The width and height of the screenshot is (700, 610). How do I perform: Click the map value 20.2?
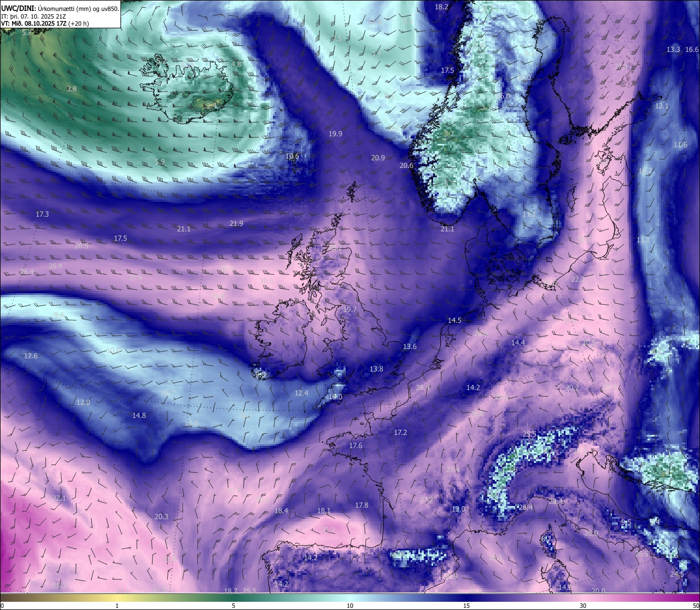[572, 388]
